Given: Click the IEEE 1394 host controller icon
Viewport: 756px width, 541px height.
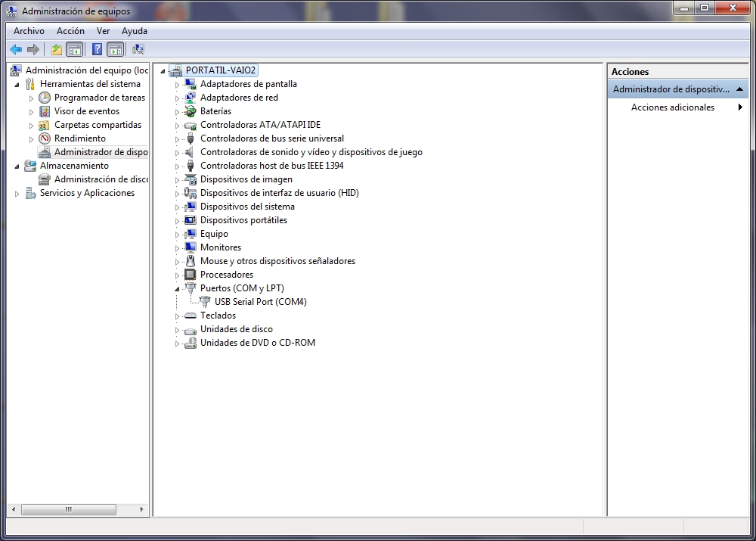Looking at the screenshot, I should point(191,166).
